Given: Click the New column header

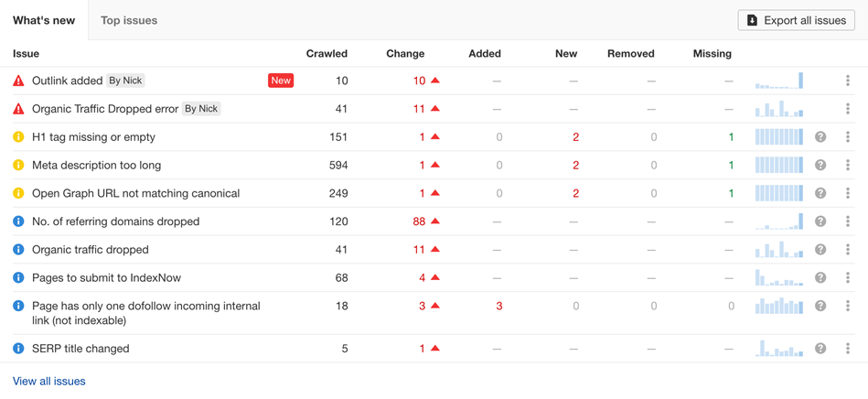Looking at the screenshot, I should pos(566,54).
